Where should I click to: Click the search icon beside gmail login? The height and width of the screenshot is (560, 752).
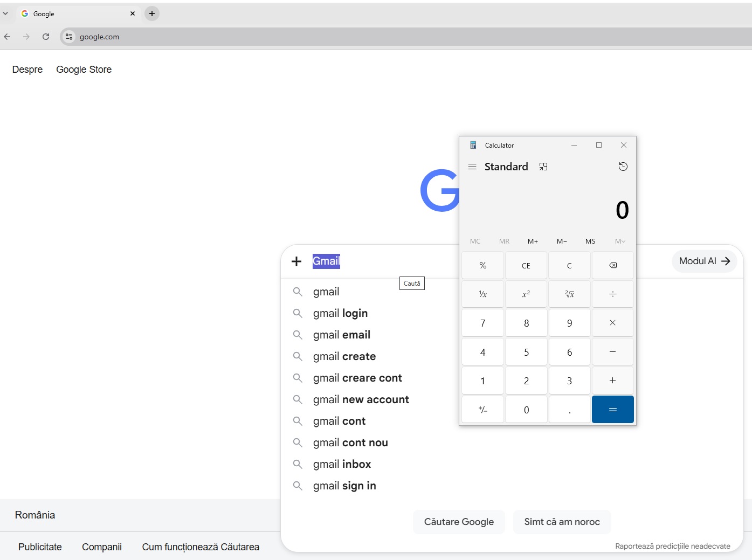298,313
